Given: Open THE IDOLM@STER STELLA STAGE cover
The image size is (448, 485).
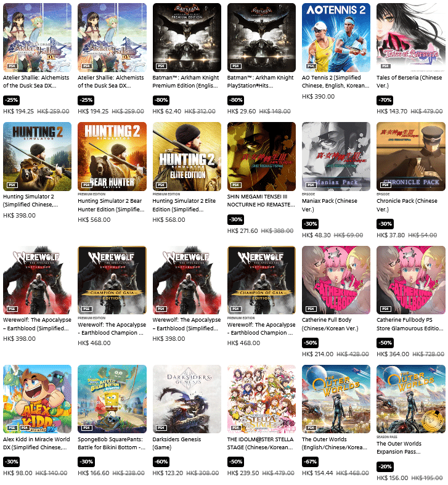Looking at the screenshot, I should click(261, 399).
